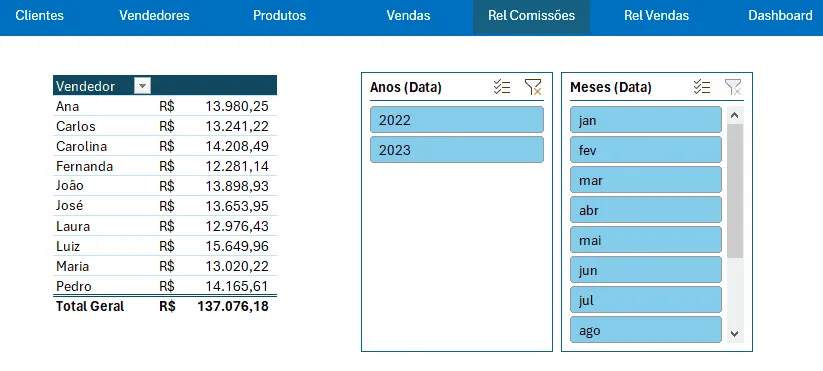The width and height of the screenshot is (823, 371).
Task: Click the months slicer scroll down arrow
Action: 735,333
